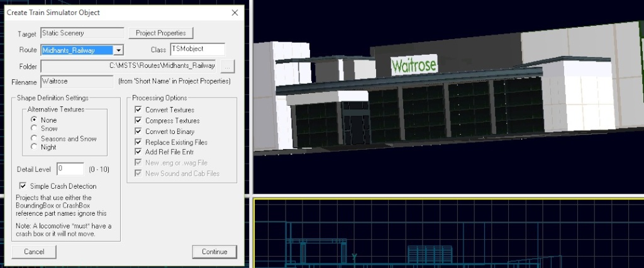Screen dimensions: 644x268
Task: Click the 'Create Train Simulator Object' title text
Action: click(x=53, y=13)
